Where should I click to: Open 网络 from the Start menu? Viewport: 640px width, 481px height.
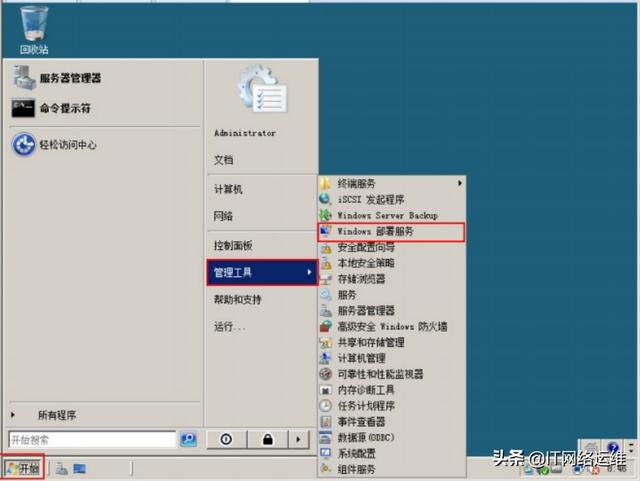[223, 216]
